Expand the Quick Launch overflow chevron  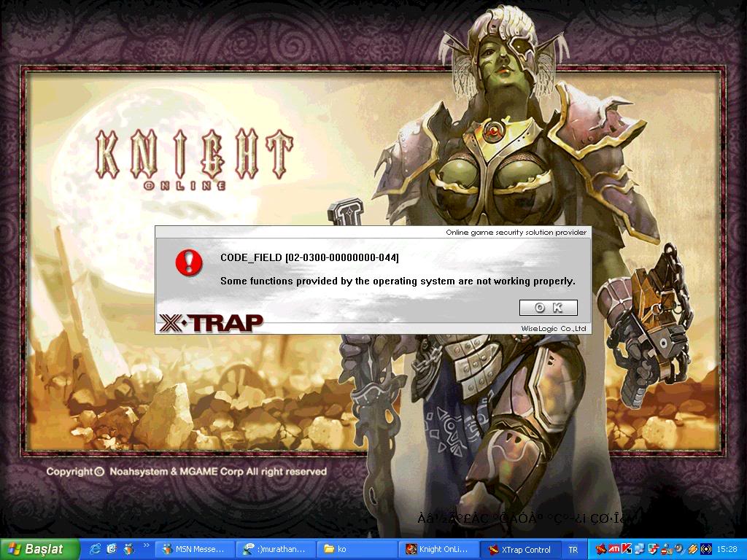[x=147, y=545]
